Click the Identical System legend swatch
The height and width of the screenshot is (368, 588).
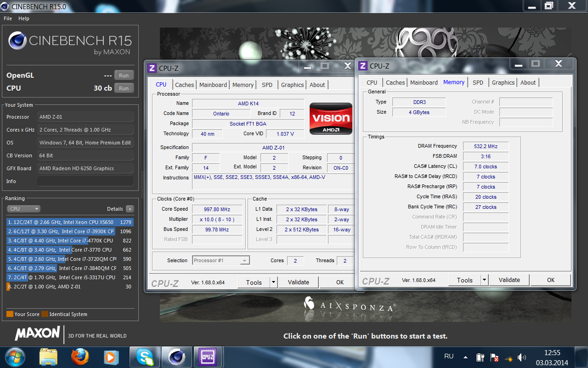point(45,314)
